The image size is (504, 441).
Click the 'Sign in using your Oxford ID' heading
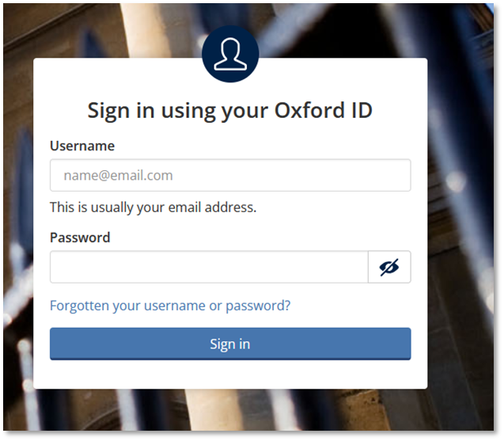click(x=230, y=110)
